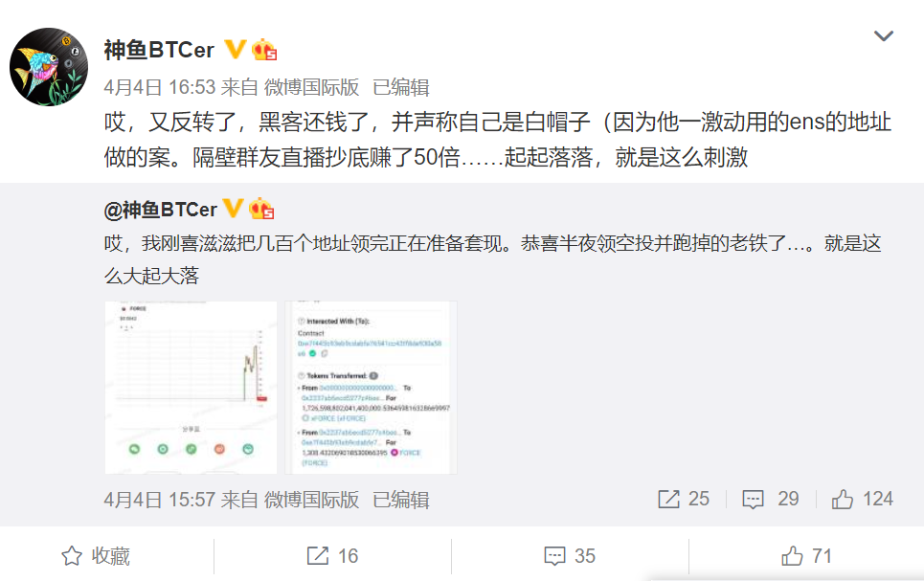Click the gold V badge in the quoted post
This screenshot has height=581, width=924.
[x=234, y=209]
